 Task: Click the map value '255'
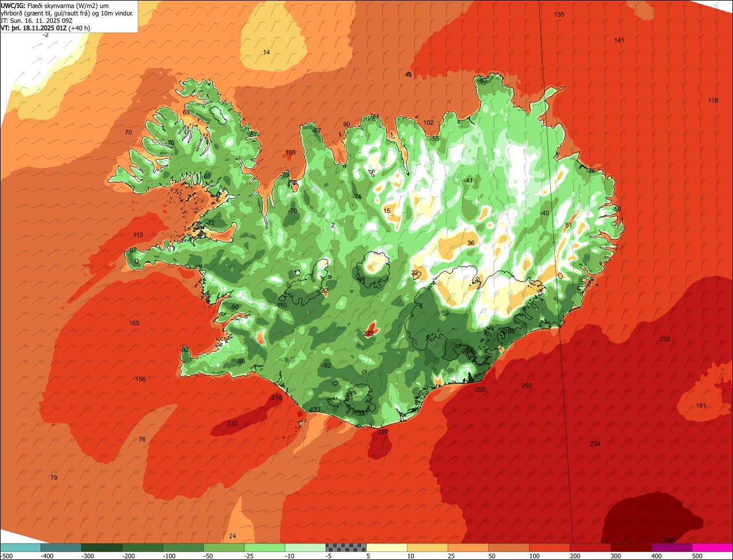(665, 340)
